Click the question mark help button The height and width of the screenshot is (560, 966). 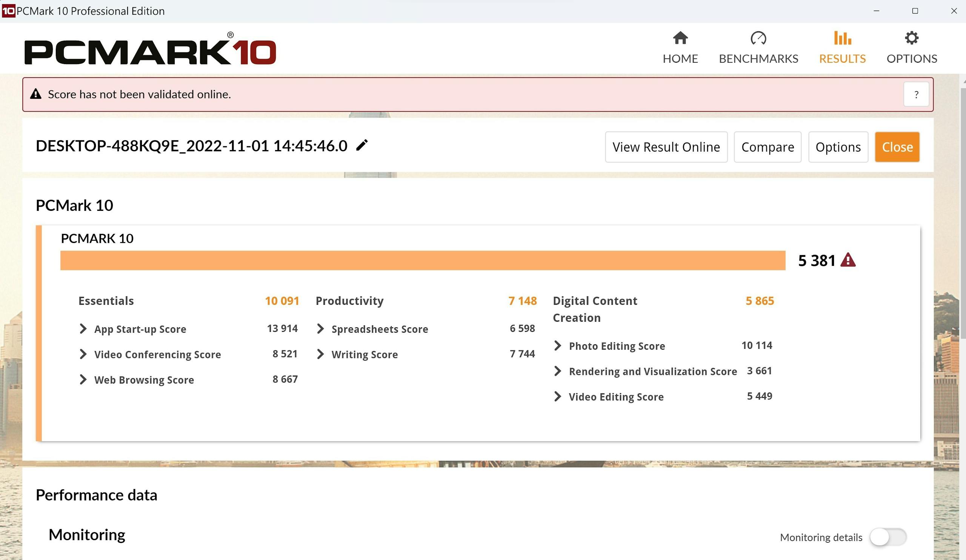(916, 94)
